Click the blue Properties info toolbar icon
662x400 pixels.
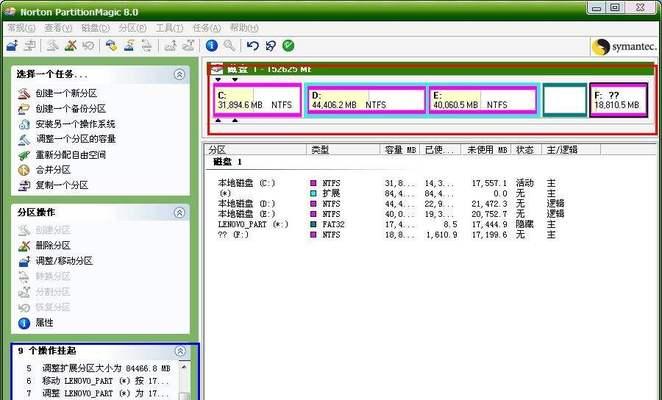click(x=212, y=46)
